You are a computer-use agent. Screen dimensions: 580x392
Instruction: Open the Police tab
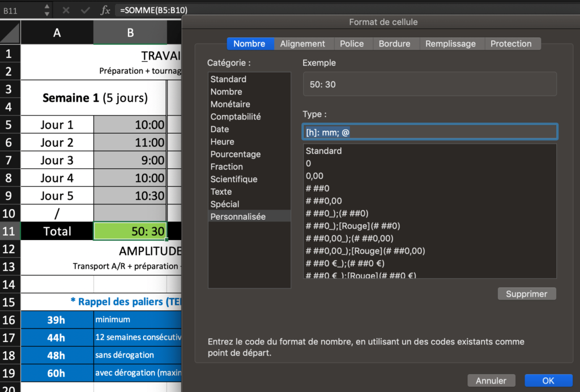coord(352,44)
